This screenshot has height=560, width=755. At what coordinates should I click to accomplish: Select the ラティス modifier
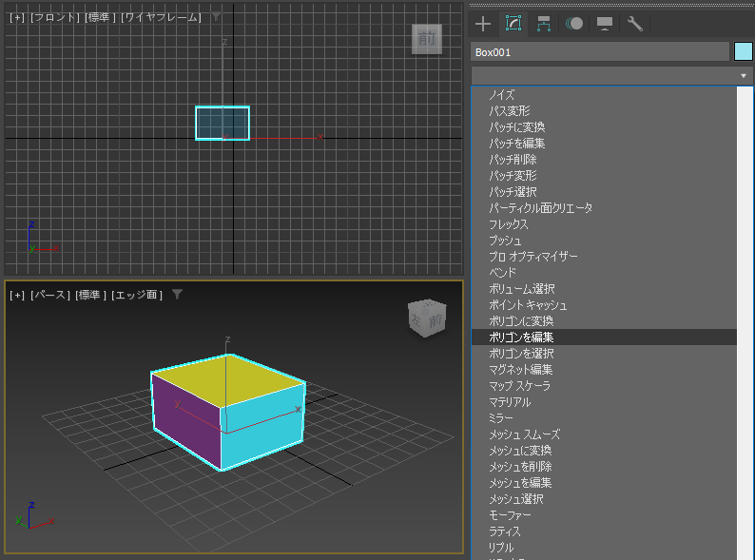click(604, 531)
